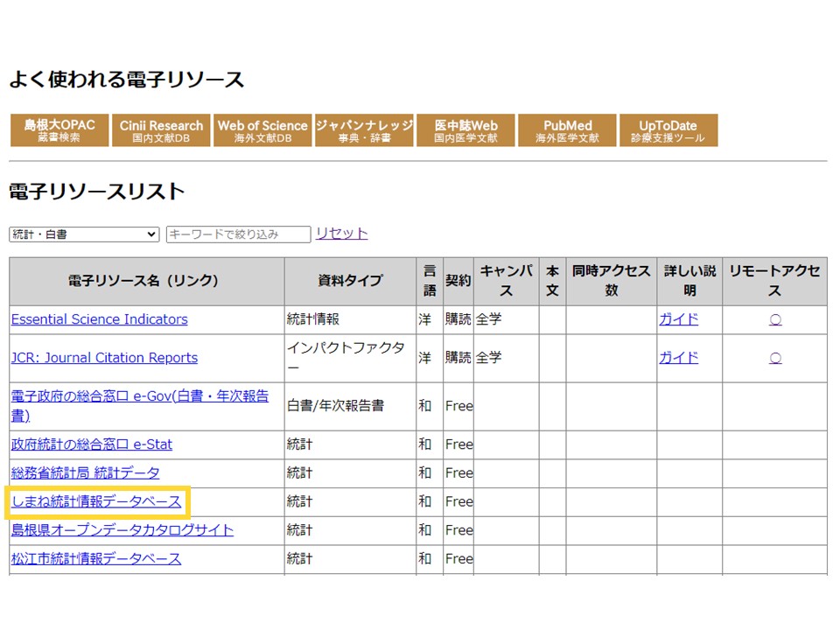Select the インパクトファクター type cell
The image size is (840, 630).
pos(350,359)
